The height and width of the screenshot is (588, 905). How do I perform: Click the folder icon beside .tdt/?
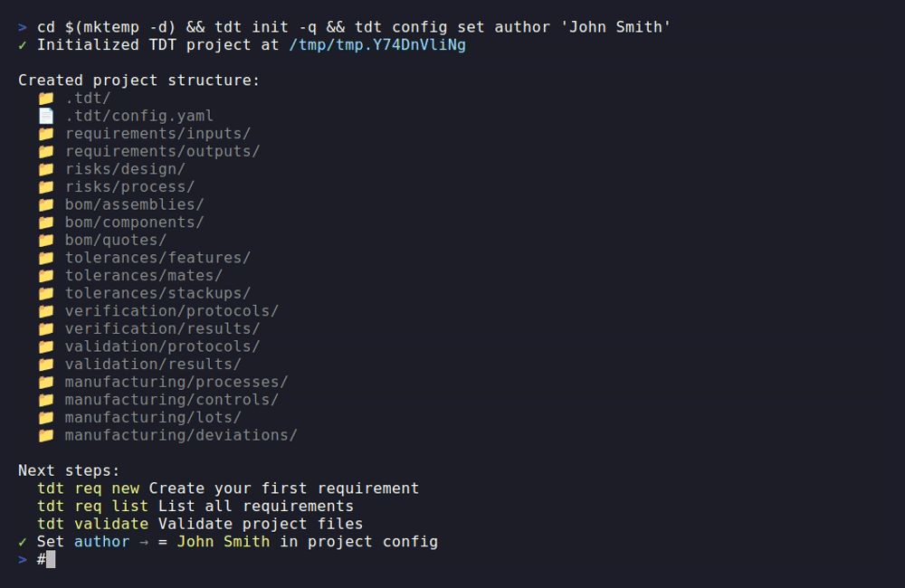[46, 98]
